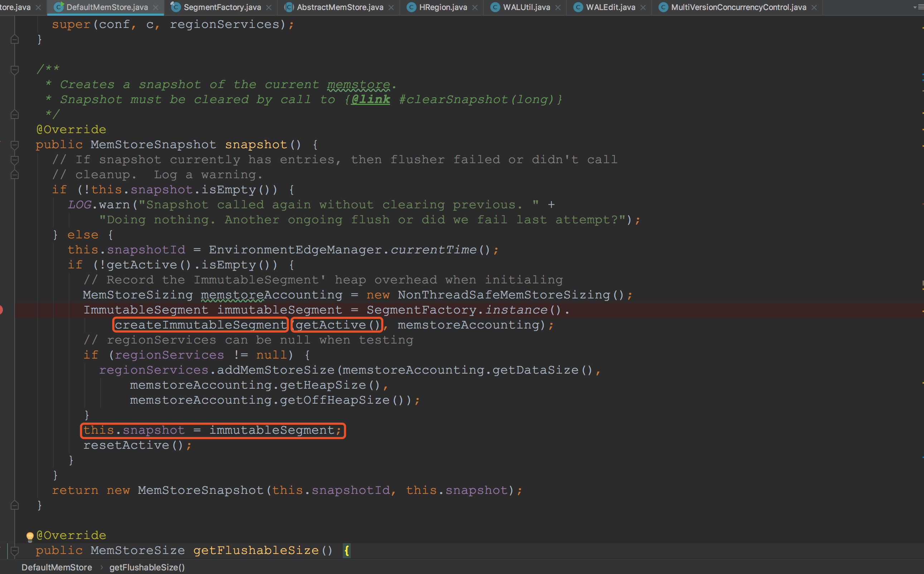Switch to the HRegion.java tab

(x=443, y=7)
